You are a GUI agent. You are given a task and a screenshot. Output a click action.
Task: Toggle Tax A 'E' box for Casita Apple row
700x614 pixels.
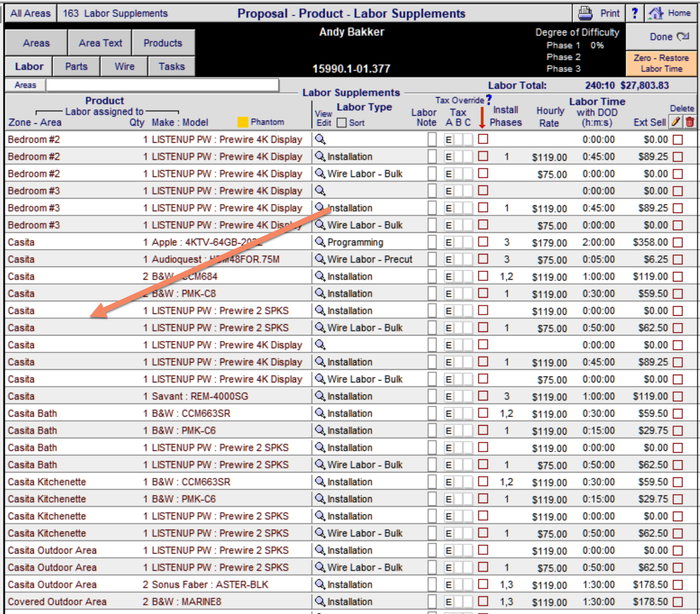click(448, 242)
